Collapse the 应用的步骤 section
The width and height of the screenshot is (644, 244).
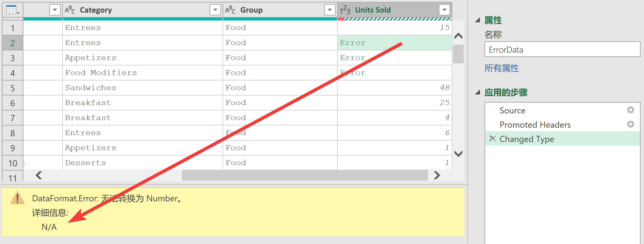[478, 92]
